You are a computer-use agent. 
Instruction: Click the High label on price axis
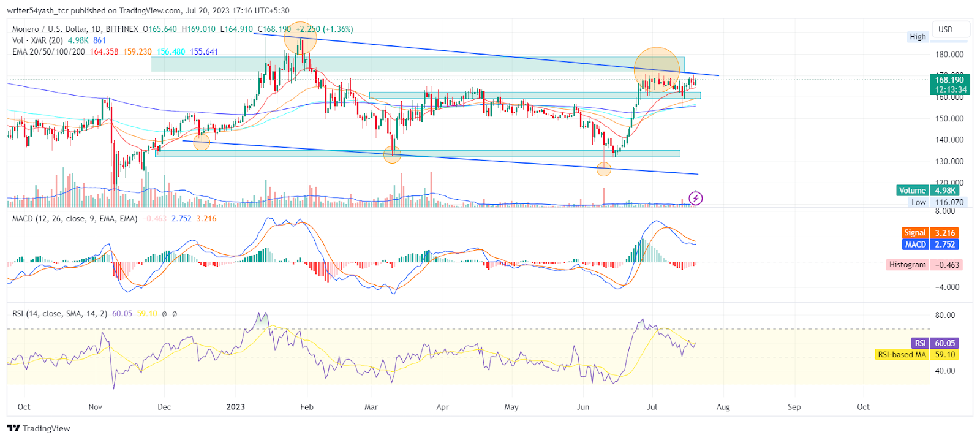click(x=918, y=37)
